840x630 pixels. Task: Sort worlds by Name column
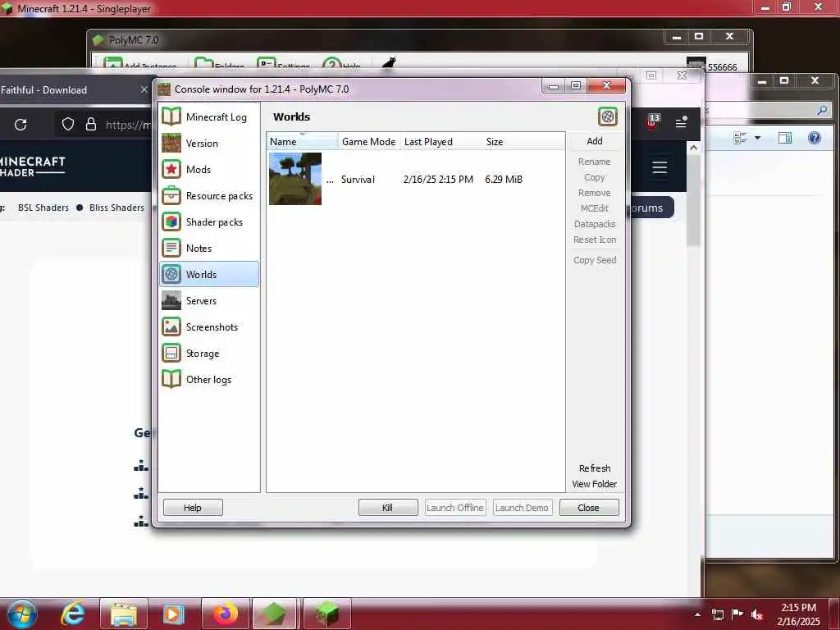pyautogui.click(x=303, y=141)
